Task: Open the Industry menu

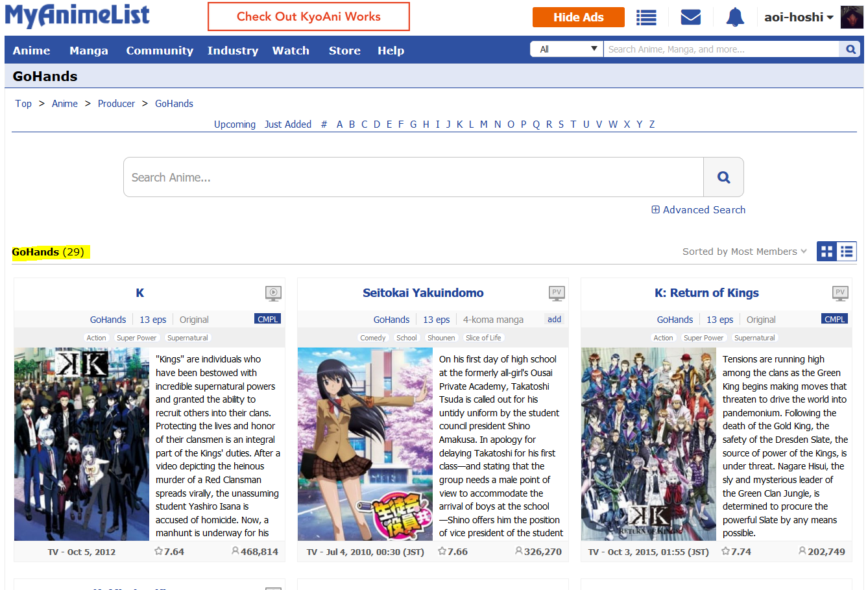Action: [x=232, y=51]
